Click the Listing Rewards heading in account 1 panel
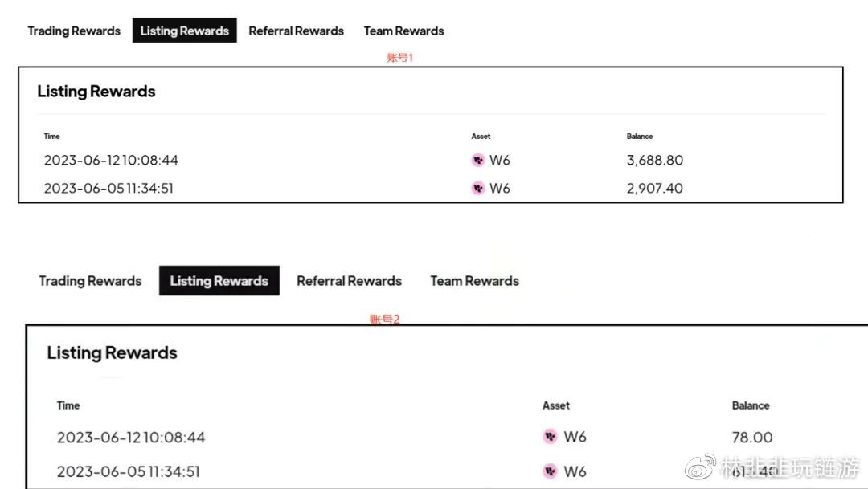 (x=96, y=92)
